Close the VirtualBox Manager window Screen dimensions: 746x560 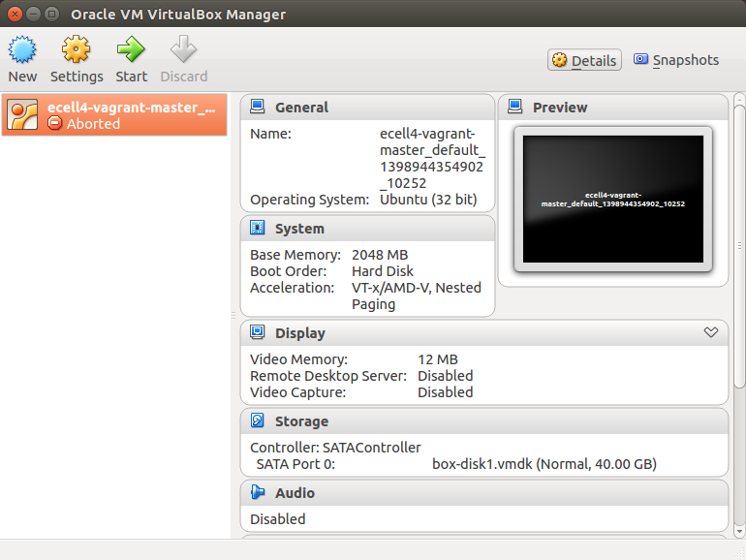[15, 15]
